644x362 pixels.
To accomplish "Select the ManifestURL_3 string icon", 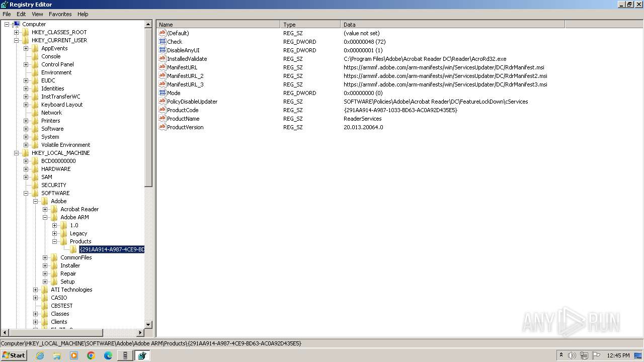I will point(162,84).
